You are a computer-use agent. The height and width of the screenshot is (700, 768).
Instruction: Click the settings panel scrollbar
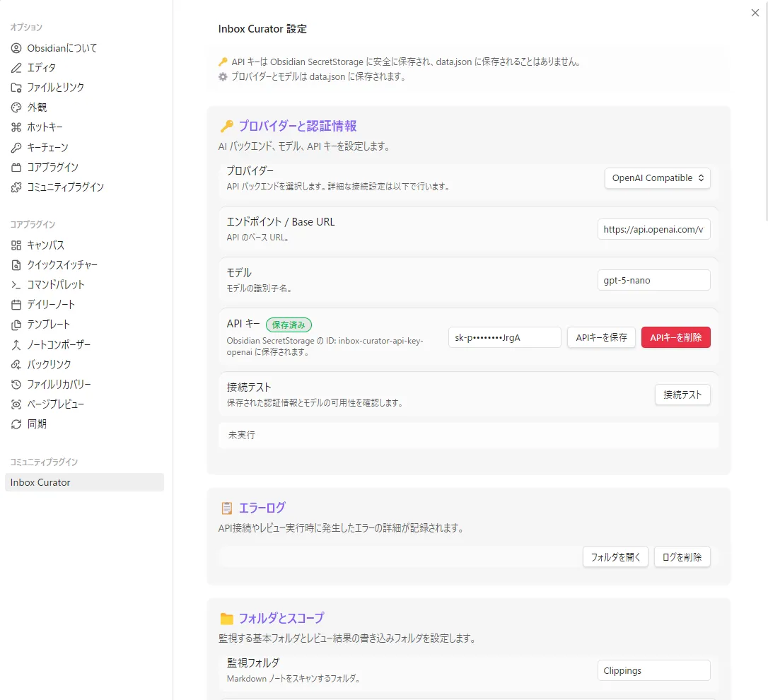coord(765,112)
